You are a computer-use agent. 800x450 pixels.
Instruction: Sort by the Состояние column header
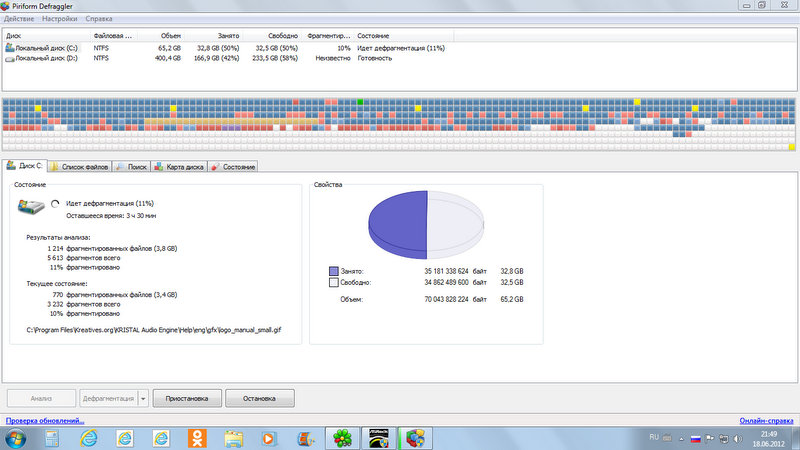[x=403, y=36]
